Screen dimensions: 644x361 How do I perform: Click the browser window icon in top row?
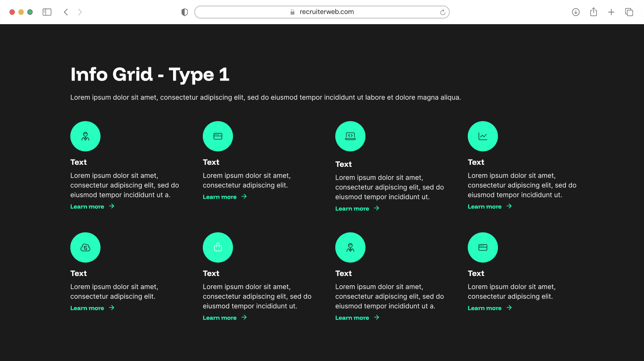(x=218, y=136)
